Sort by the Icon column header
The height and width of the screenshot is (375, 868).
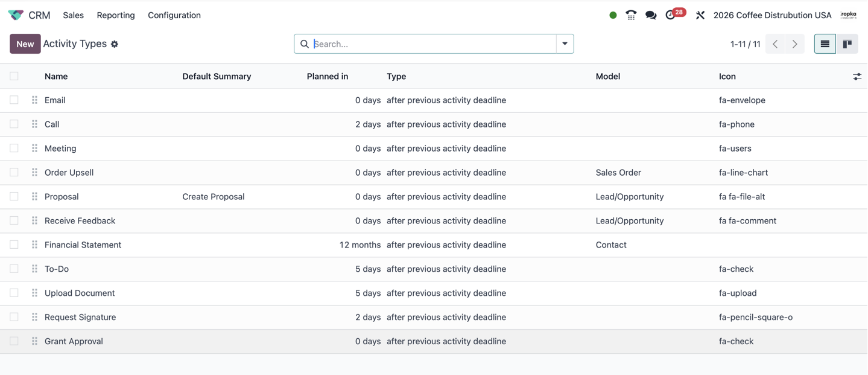tap(727, 77)
